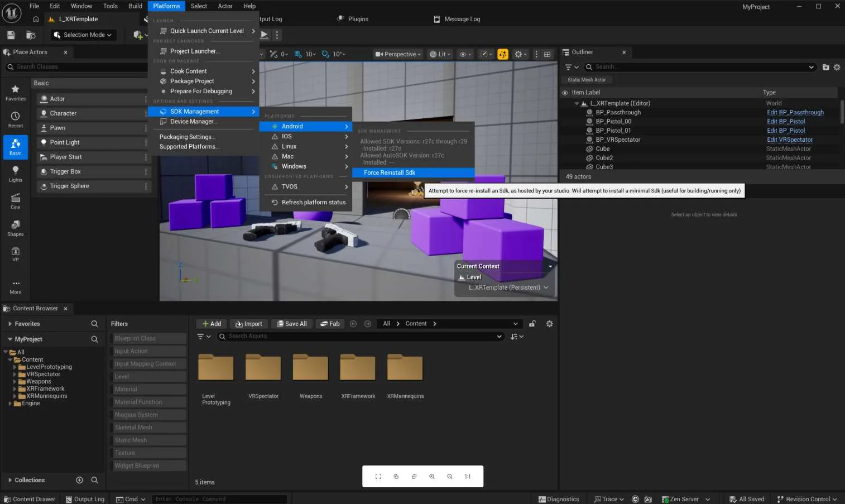
Task: Select the Shapes category icon
Action: pyautogui.click(x=15, y=228)
